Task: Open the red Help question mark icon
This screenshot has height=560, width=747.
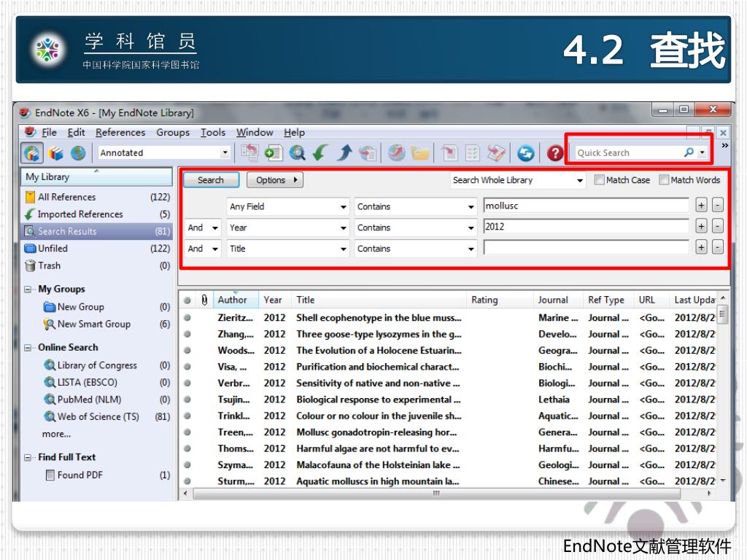Action: (x=554, y=153)
